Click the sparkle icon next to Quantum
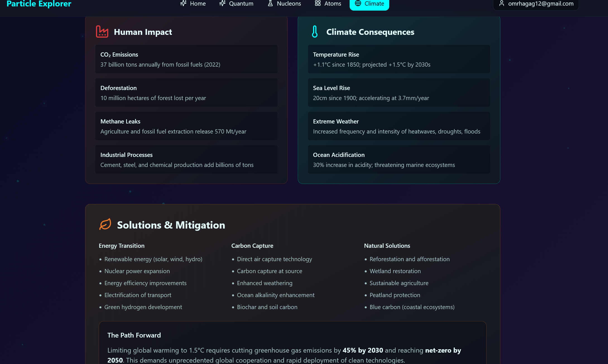Screen dimensions: 608x364 pyautogui.click(x=222, y=3)
